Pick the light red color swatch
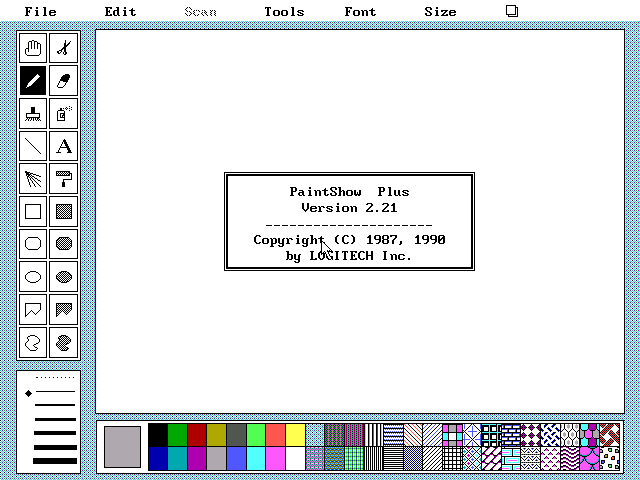The image size is (640, 480). coord(276,435)
